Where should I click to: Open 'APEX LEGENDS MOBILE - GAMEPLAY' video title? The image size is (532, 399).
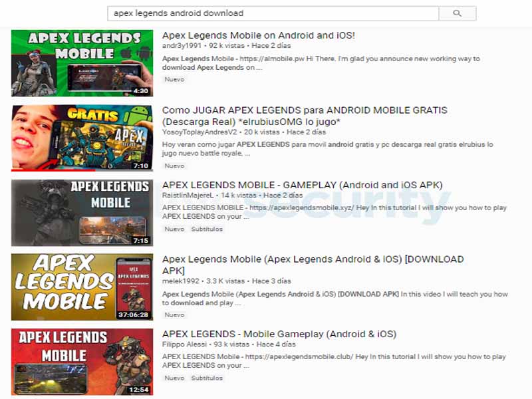(x=303, y=185)
